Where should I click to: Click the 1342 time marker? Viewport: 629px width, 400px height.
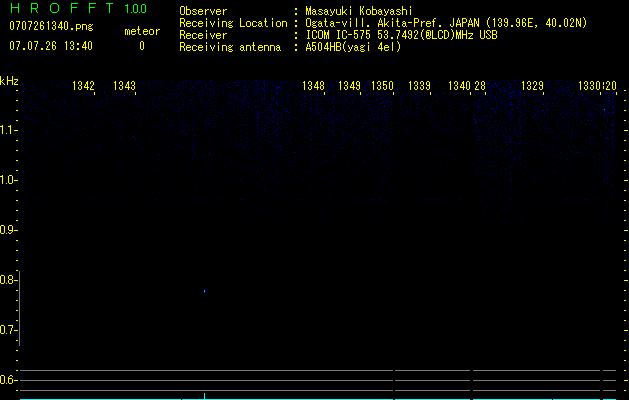[83, 86]
